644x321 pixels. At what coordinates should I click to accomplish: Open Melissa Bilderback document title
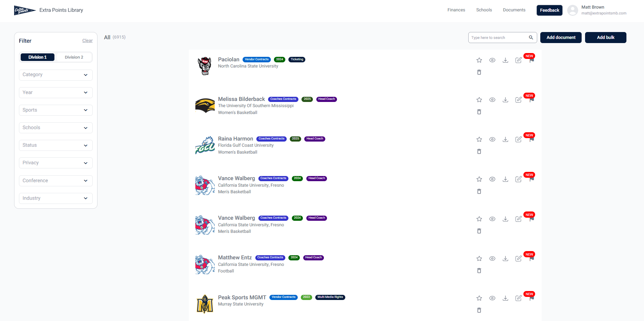242,99
